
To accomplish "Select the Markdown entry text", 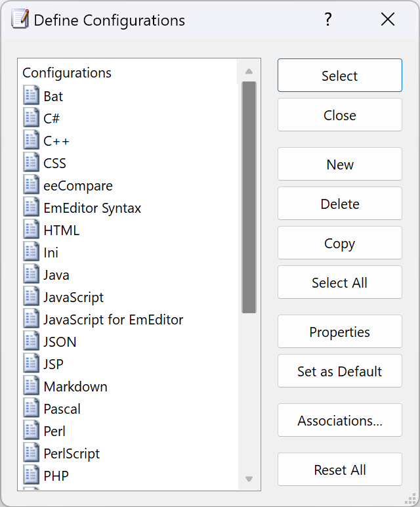I will (75, 386).
